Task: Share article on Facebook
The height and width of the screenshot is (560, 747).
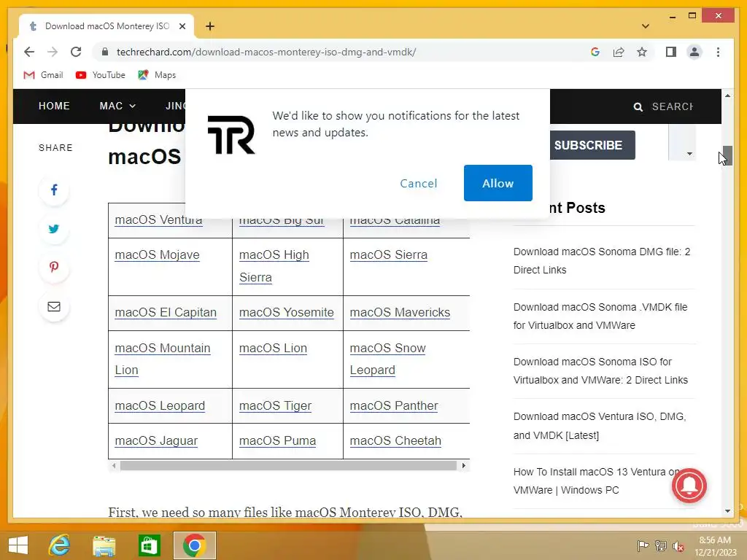Action: point(54,190)
